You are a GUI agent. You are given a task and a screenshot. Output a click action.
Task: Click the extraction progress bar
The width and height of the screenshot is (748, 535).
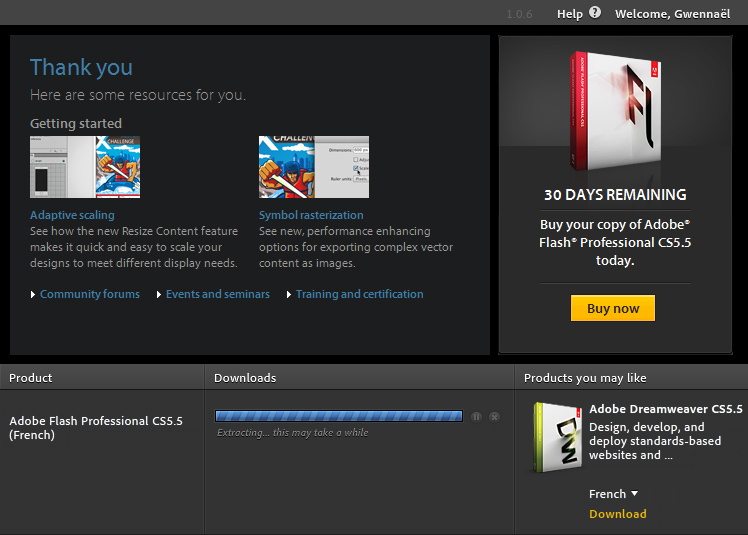point(339,416)
